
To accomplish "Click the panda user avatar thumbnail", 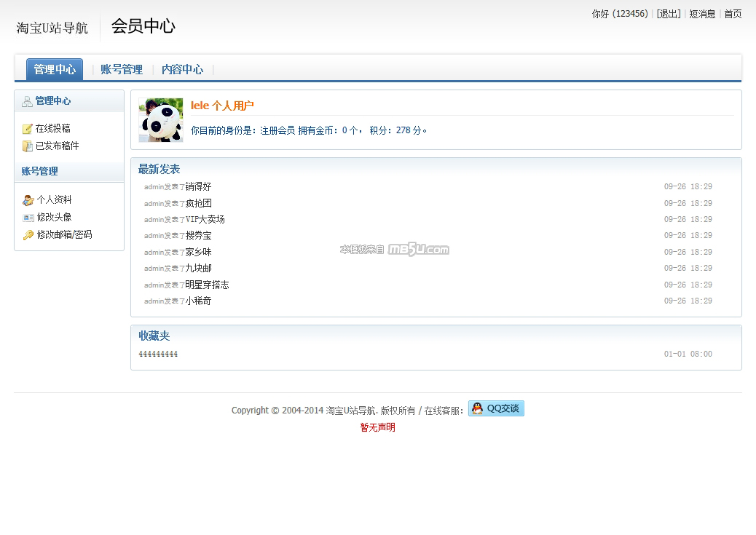I will coord(161,120).
